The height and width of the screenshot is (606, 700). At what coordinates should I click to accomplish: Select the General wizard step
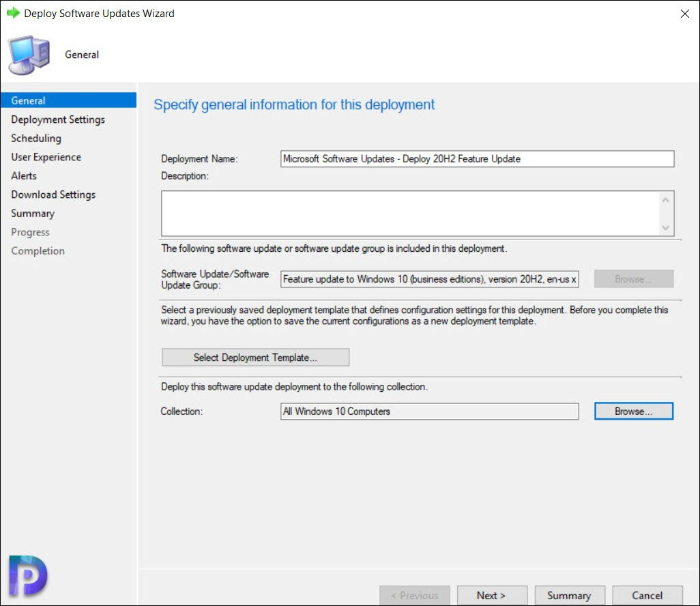(x=68, y=100)
